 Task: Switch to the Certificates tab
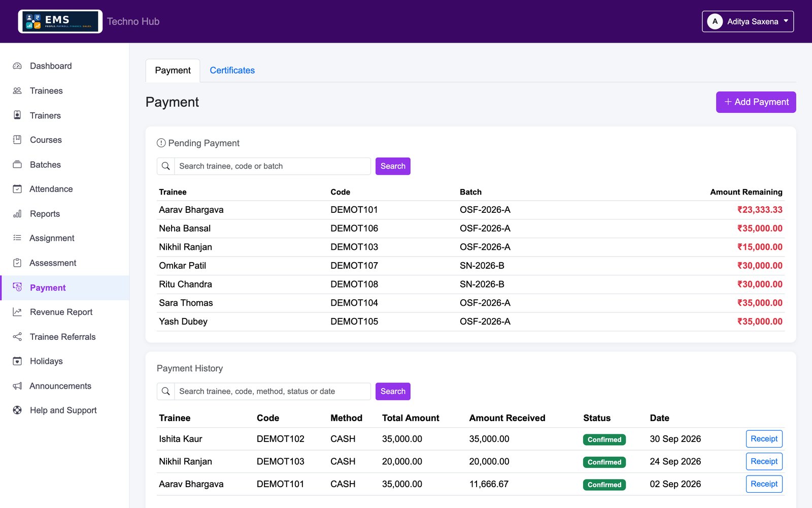232,71
